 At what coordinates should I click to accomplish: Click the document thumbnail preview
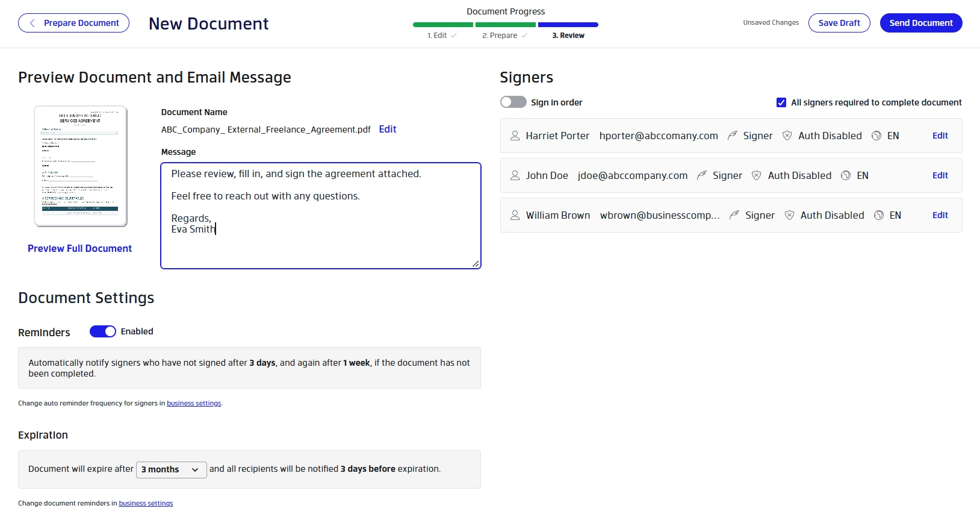(81, 166)
